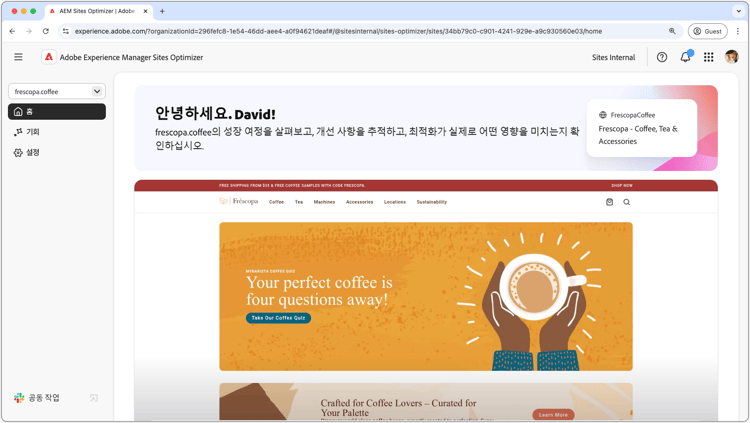Click the Guest profile button
Screen dimensions: 750x423
[707, 31]
